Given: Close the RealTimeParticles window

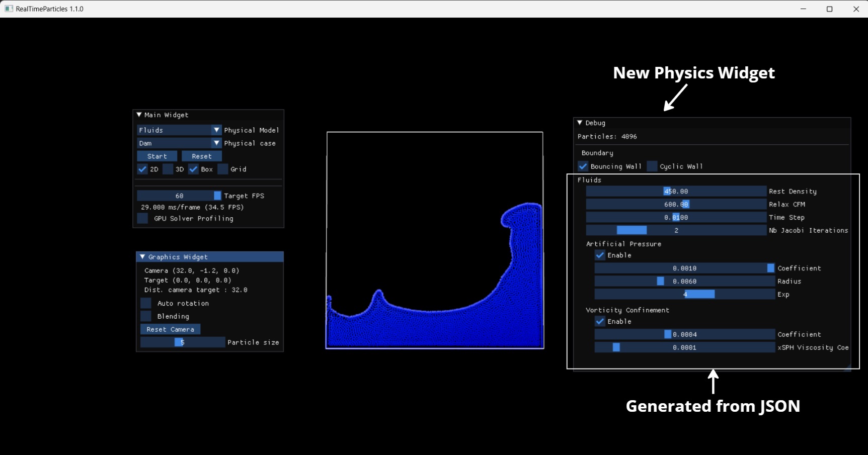Looking at the screenshot, I should click(856, 9).
